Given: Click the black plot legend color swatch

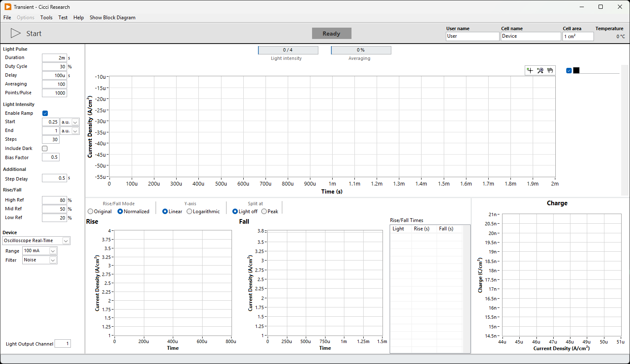Looking at the screenshot, I should click(x=576, y=70).
